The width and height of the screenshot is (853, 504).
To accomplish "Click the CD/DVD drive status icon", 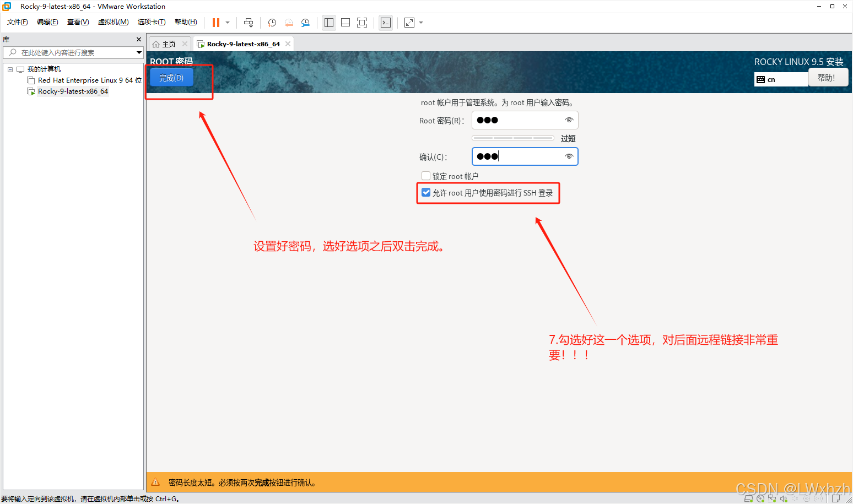I will pyautogui.click(x=760, y=498).
